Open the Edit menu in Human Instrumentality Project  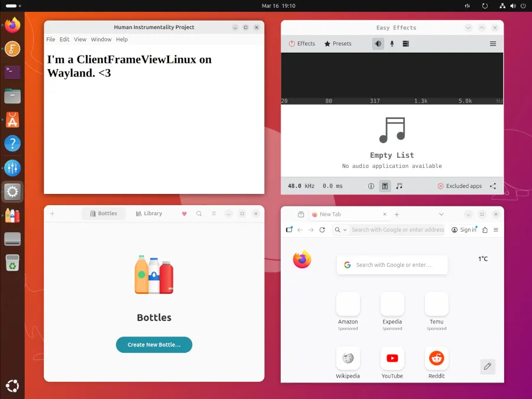pyautogui.click(x=64, y=40)
